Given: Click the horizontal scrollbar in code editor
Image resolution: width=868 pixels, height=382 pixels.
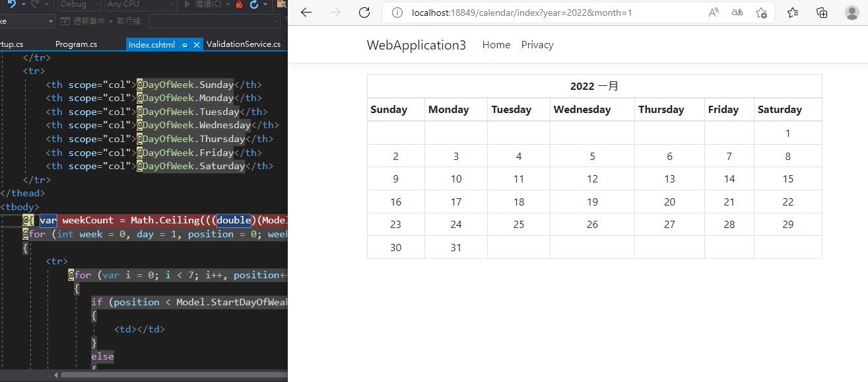Looking at the screenshot, I should (x=173, y=375).
